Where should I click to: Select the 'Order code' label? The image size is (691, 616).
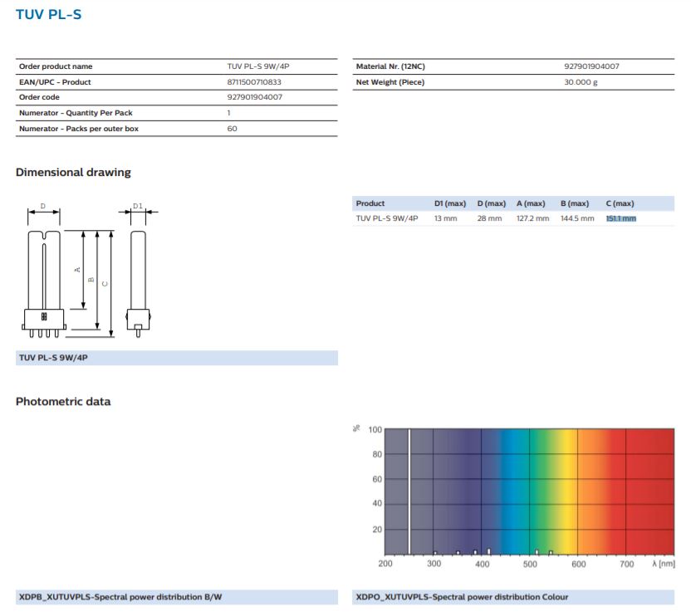coord(39,97)
